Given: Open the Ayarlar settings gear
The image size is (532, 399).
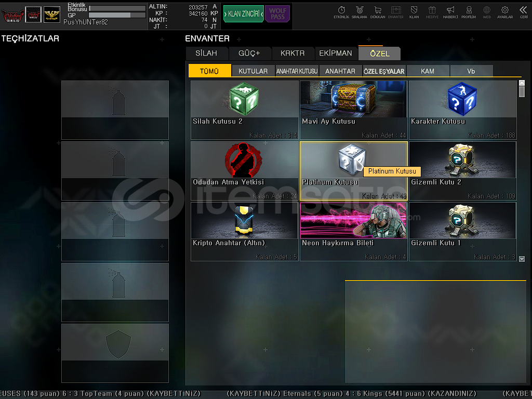Looking at the screenshot, I should 505,12.
